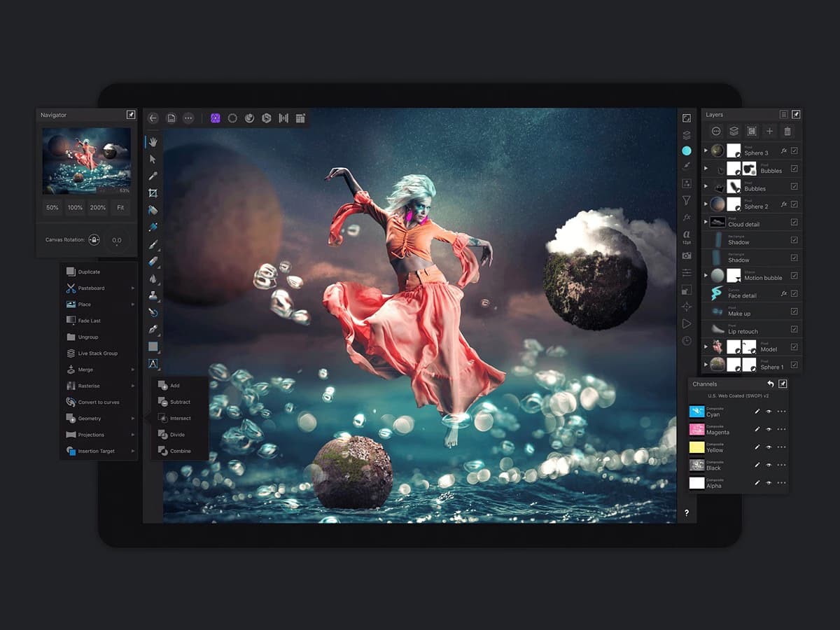Click the Canvas Rotation value field

(x=116, y=239)
